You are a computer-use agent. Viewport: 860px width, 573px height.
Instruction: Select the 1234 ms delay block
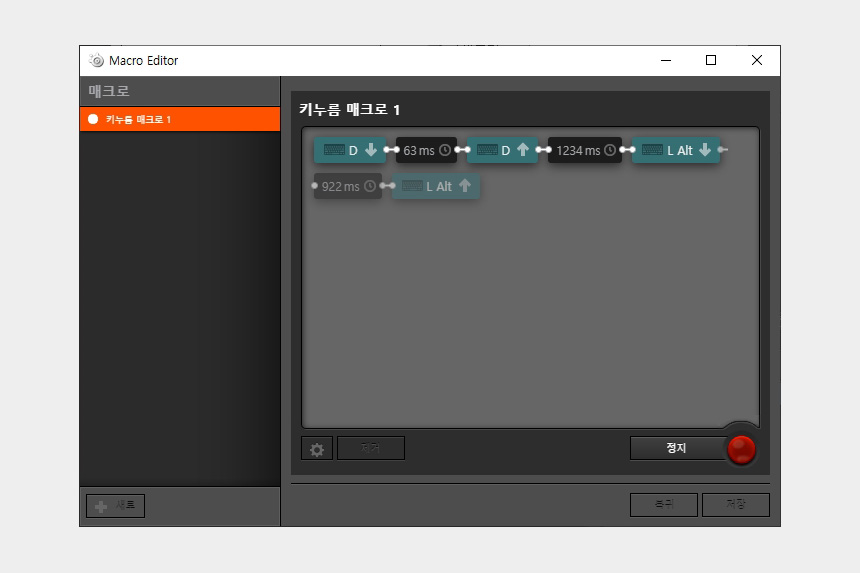click(x=585, y=150)
